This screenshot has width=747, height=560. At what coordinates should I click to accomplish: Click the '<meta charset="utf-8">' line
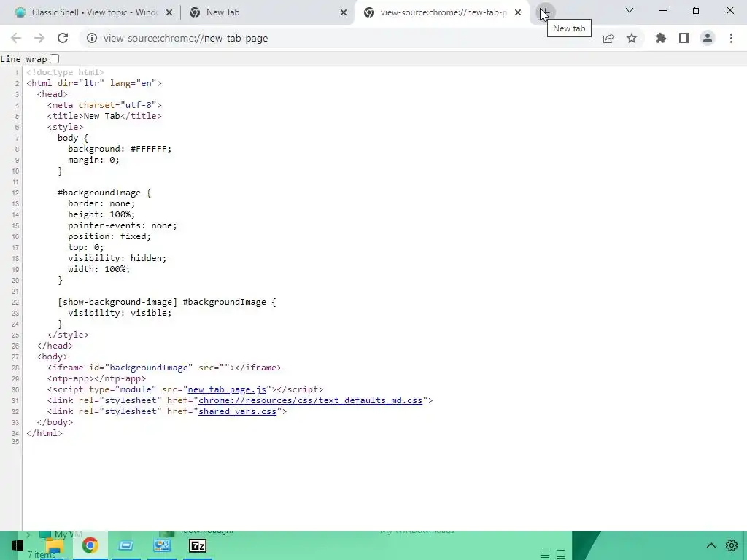pyautogui.click(x=104, y=105)
